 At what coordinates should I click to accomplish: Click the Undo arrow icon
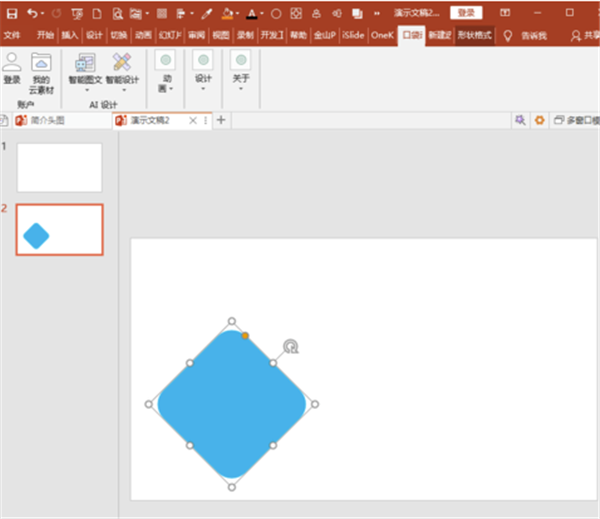point(33,13)
